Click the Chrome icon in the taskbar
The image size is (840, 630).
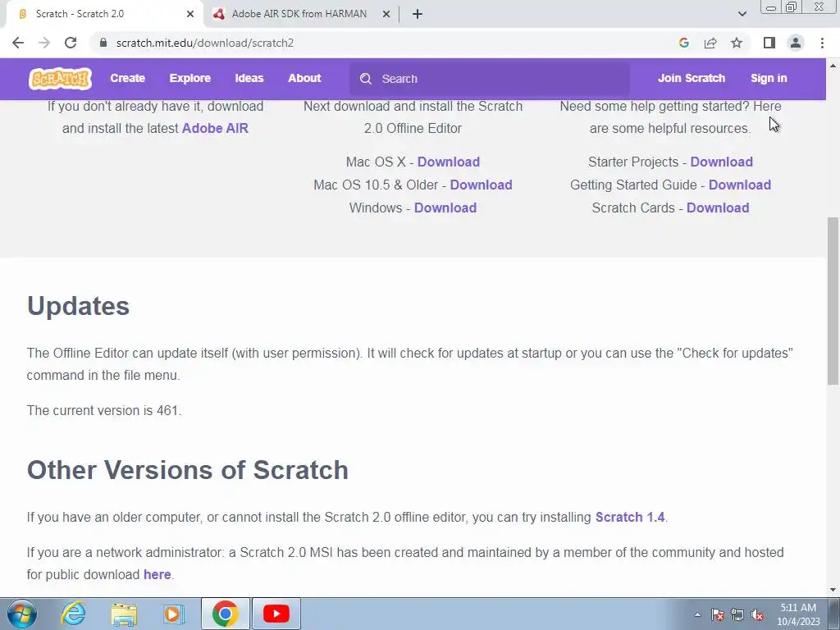tap(226, 614)
